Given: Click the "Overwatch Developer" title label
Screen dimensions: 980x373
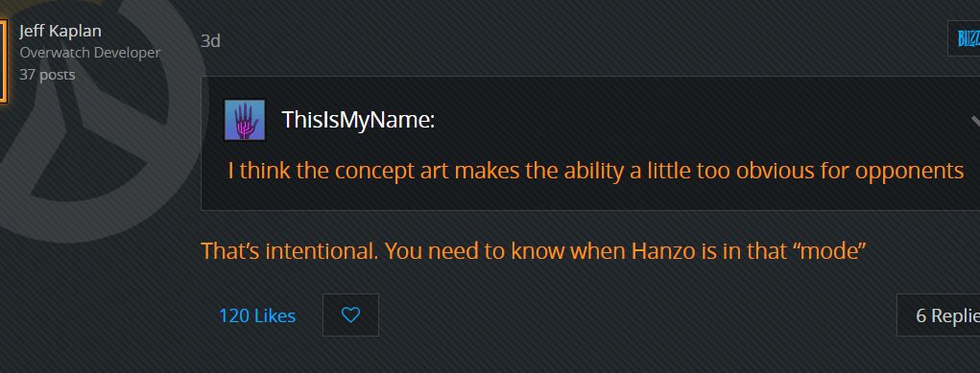Looking at the screenshot, I should tap(90, 53).
